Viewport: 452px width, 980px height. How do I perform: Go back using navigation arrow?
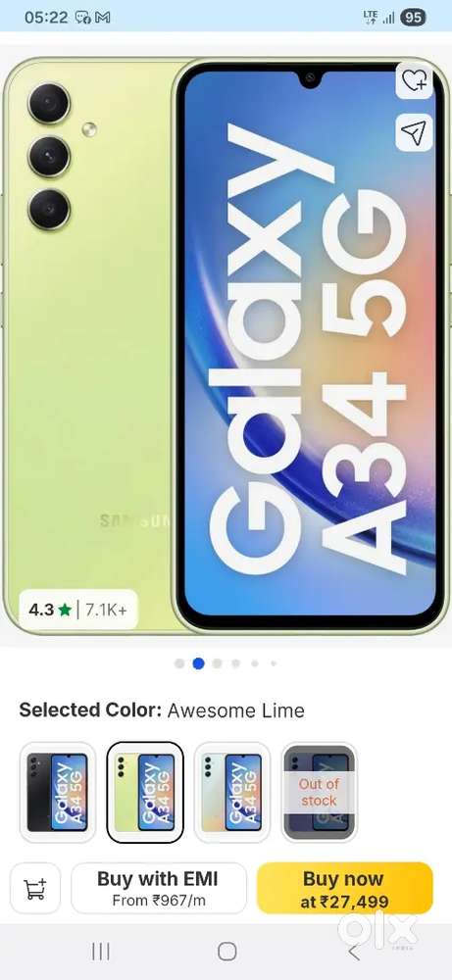[x=354, y=952]
